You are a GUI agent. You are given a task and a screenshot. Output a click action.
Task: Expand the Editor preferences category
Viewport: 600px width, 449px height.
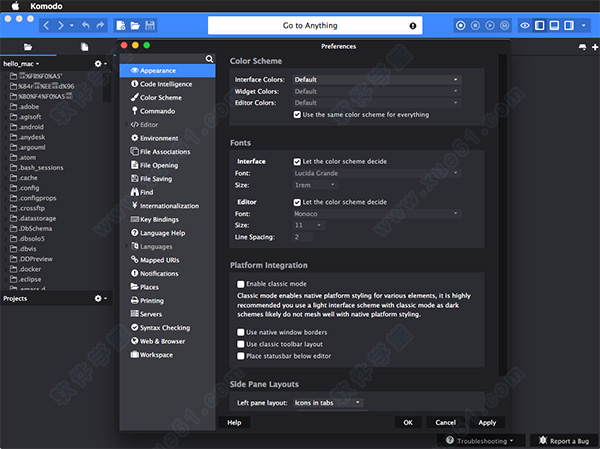(x=127, y=124)
